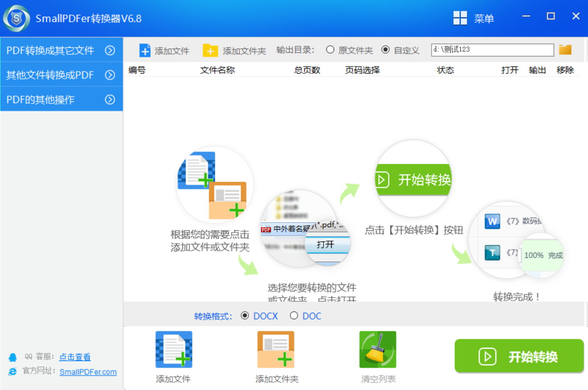Open the output directory browse folder icon

565,50
